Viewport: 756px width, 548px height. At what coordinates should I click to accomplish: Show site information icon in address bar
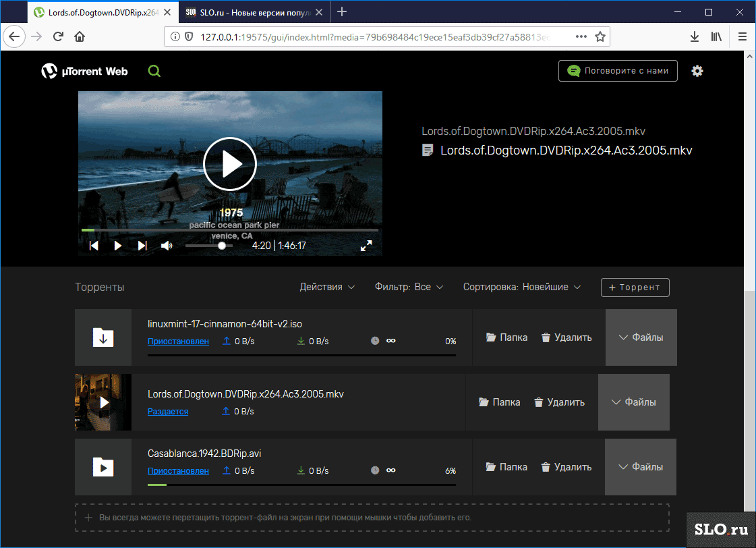click(175, 36)
